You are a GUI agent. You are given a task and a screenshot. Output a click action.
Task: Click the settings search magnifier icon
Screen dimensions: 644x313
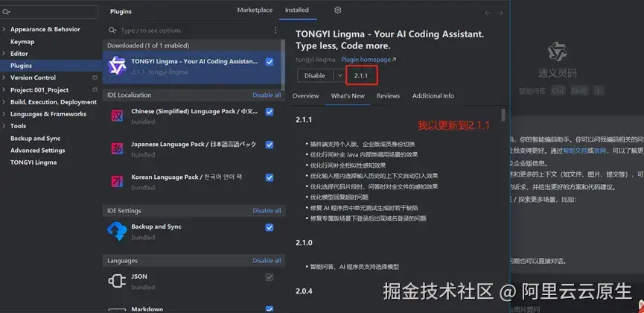point(6,12)
